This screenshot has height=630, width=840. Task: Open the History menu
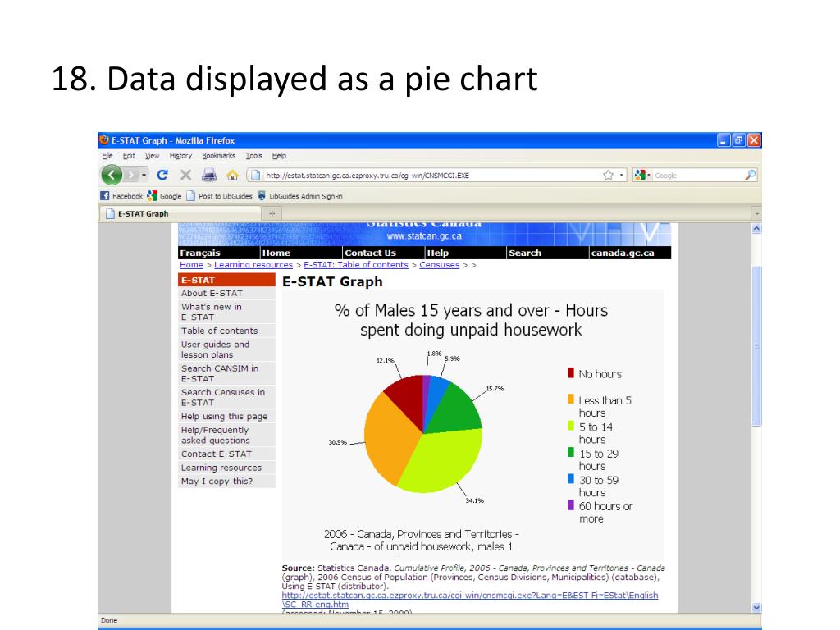[180, 156]
